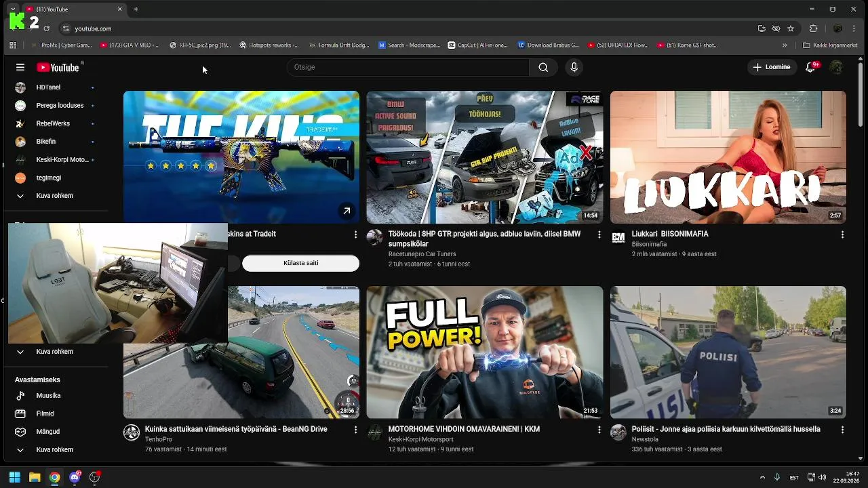Open taskbar volume control

tap(823, 477)
